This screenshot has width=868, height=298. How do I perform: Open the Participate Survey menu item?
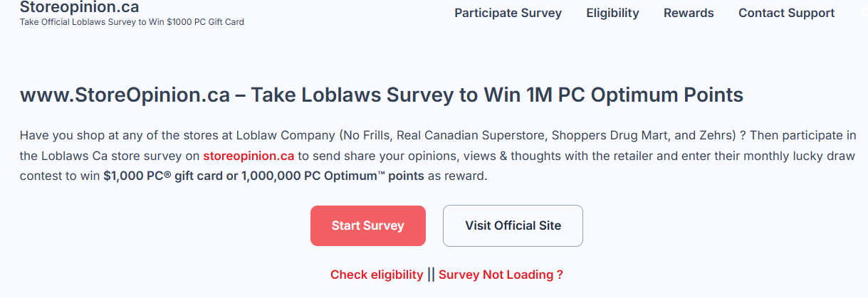click(508, 13)
